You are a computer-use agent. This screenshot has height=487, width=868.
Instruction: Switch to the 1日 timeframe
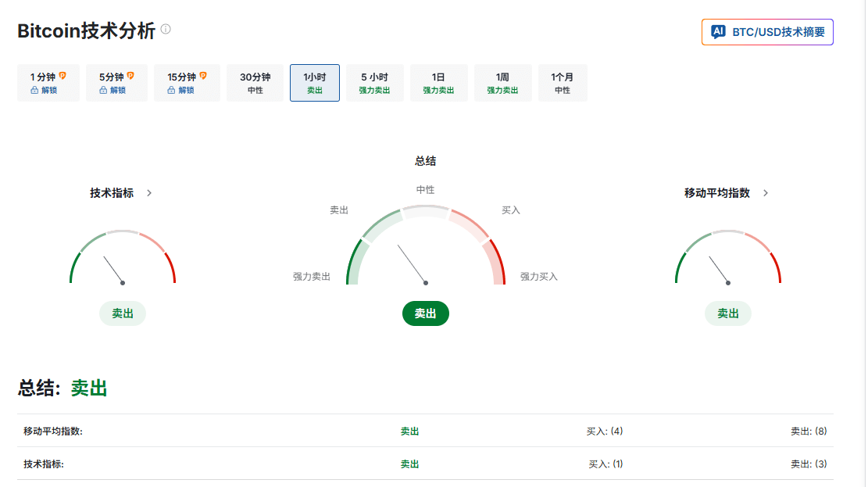coord(438,83)
